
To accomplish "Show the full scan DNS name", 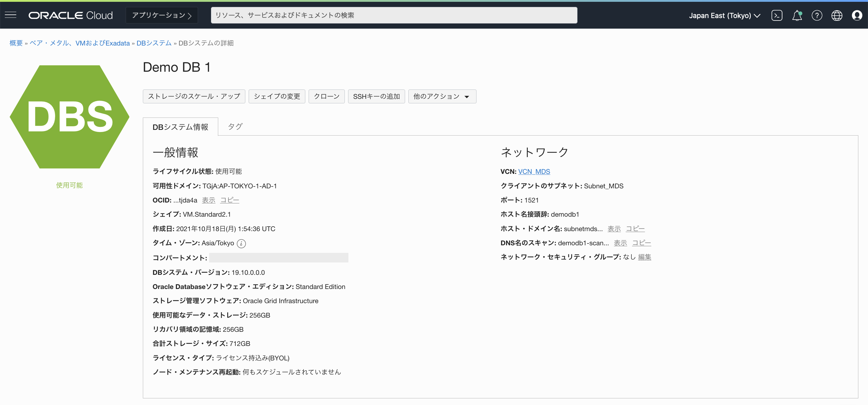I will coord(620,243).
